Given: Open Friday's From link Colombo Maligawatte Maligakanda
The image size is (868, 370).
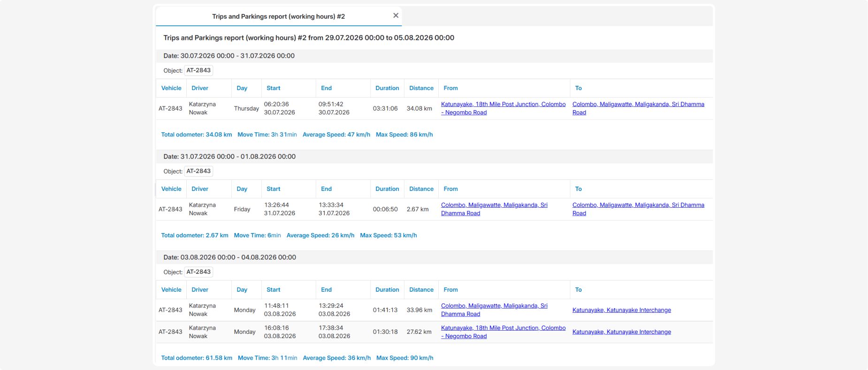Looking at the screenshot, I should tap(494, 209).
